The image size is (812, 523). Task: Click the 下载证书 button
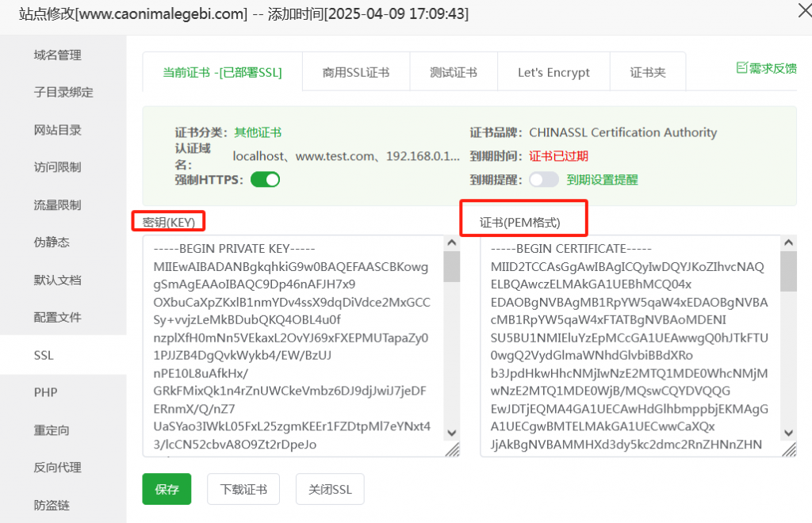(243, 489)
